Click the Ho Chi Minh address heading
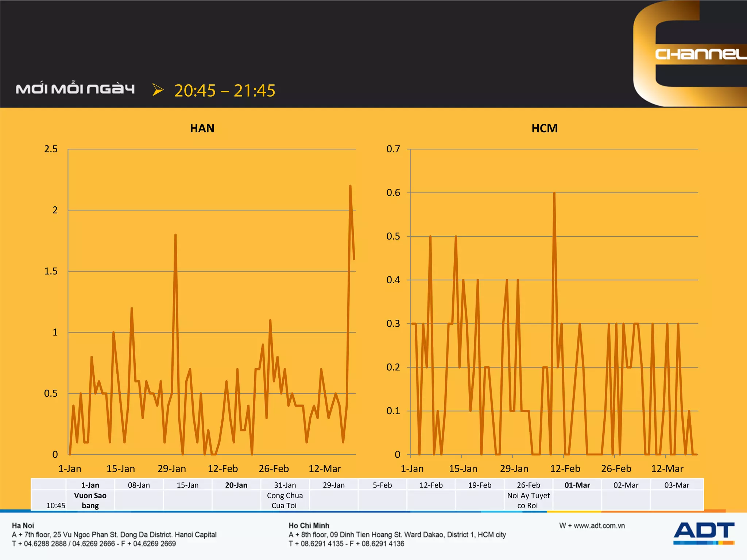747x560 pixels. (309, 525)
